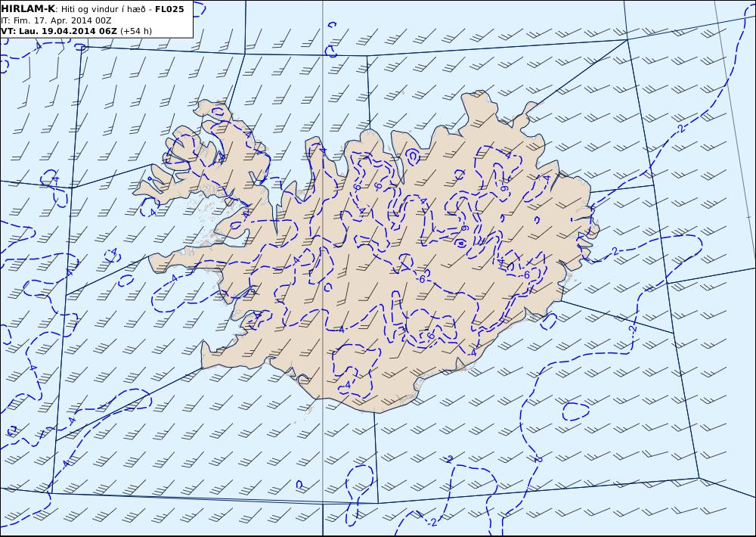Screen dimensions: 756x537
Task: Click the 'VT: Lau. 19.04.2014 06Z' valid time
Action: coord(59,31)
